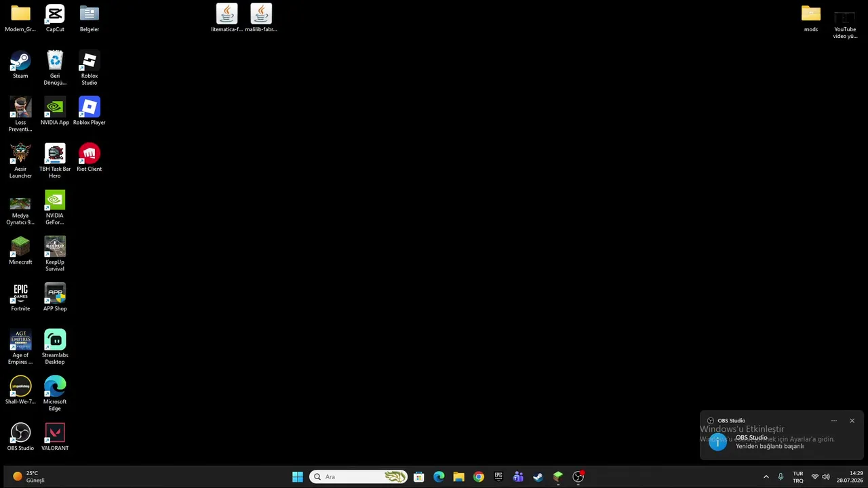This screenshot has width=868, height=488.
Task: Select the Riot Client desktop icon
Action: click(x=90, y=158)
